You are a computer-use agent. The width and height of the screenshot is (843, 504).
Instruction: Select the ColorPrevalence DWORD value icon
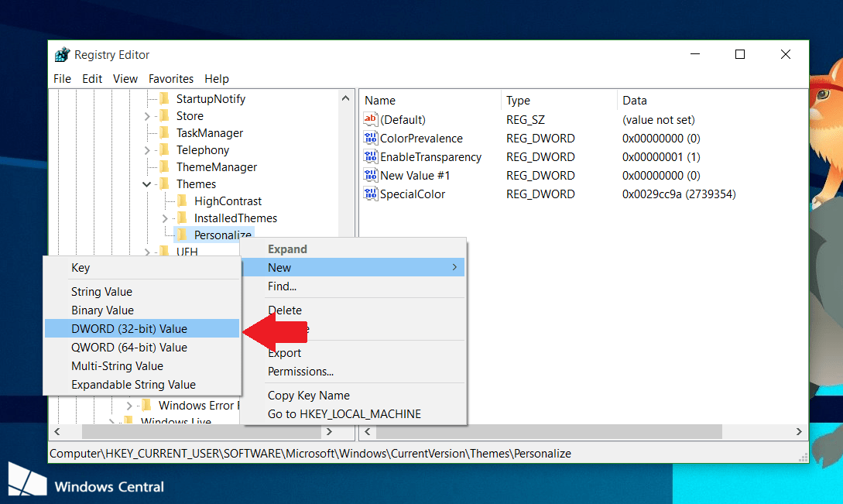click(x=371, y=139)
